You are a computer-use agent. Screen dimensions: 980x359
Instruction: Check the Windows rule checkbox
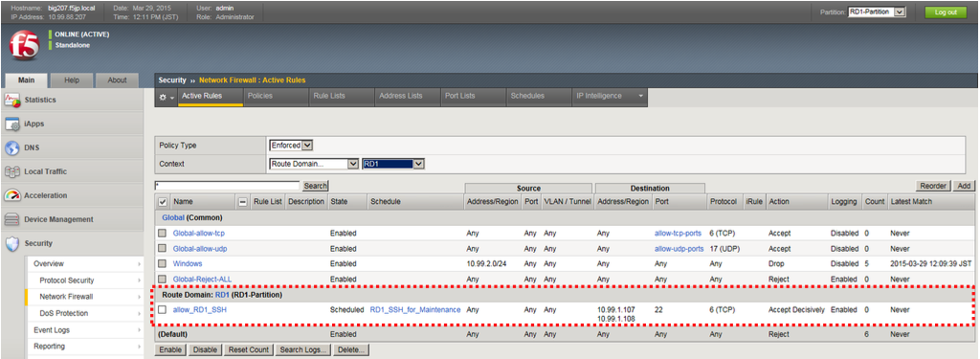[162, 264]
